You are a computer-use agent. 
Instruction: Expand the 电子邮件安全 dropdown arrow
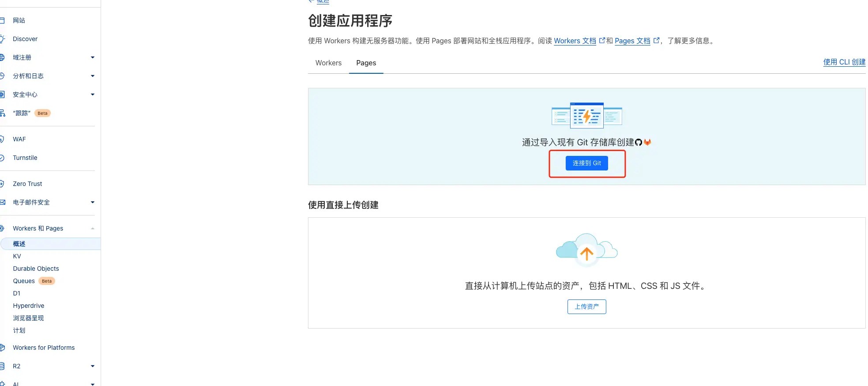pyautogui.click(x=92, y=202)
